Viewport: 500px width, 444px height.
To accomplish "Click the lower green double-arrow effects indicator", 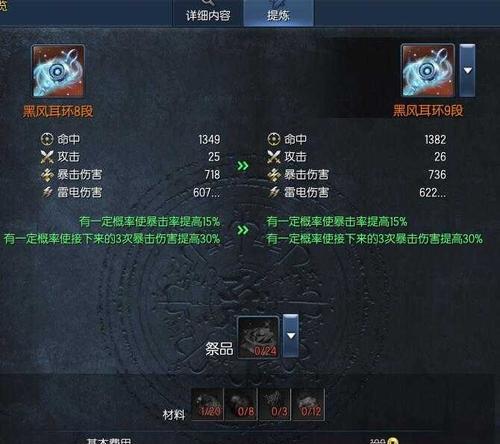I will [x=243, y=230].
